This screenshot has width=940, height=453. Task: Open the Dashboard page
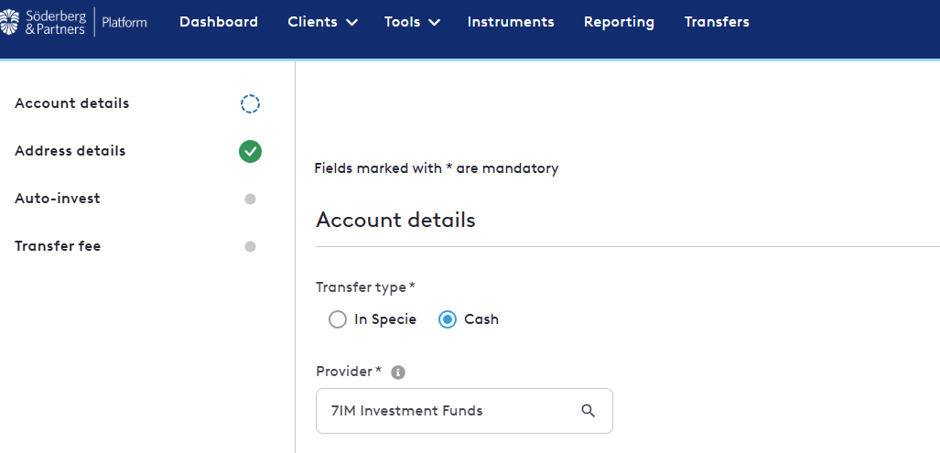219,22
